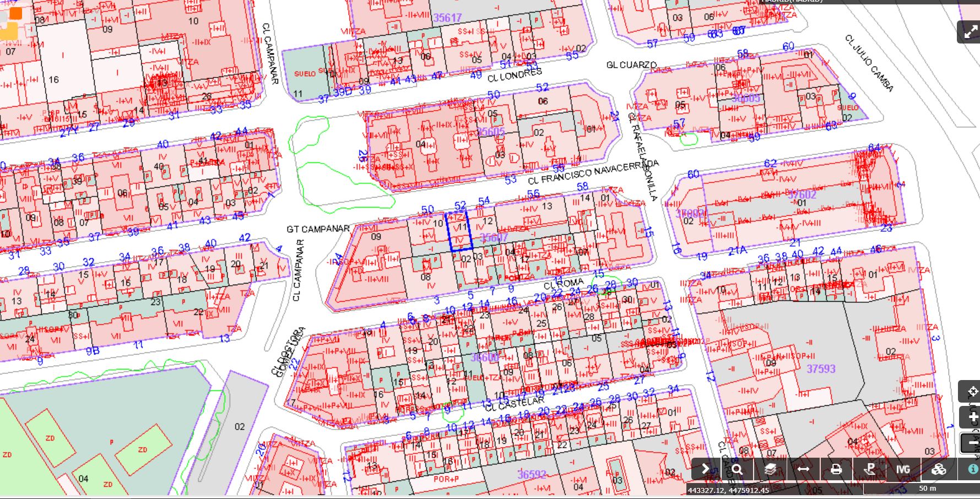The height and width of the screenshot is (499, 980).
Task: Open the 3D buildings cubes tool
Action: [939, 469]
